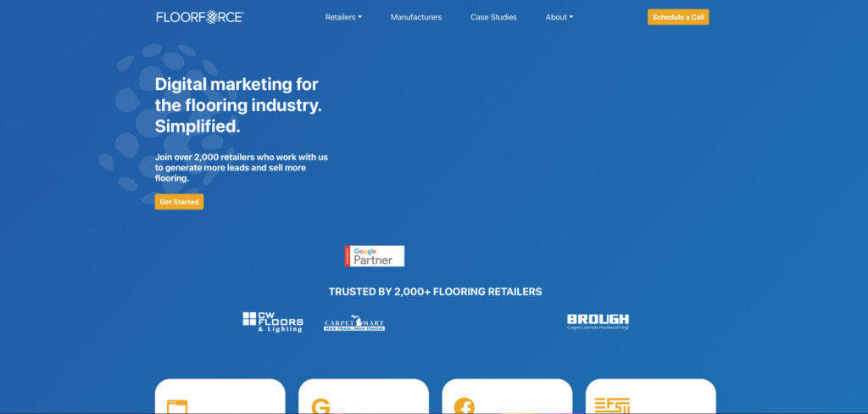Click the Brough retailer logo

[598, 322]
